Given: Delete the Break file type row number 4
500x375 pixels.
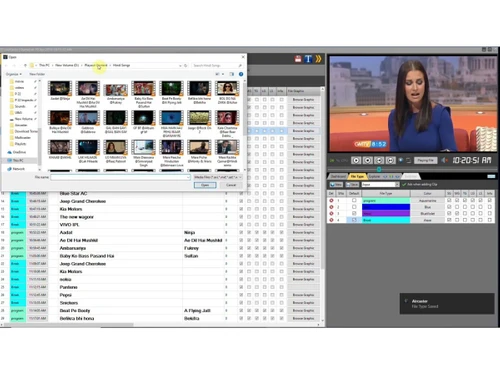Looking at the screenshot, I should pos(331,220).
